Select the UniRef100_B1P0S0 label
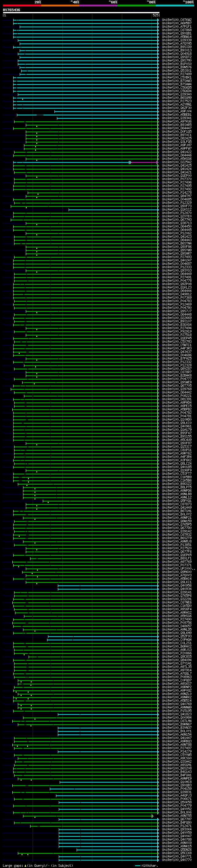 tap(177, 64)
